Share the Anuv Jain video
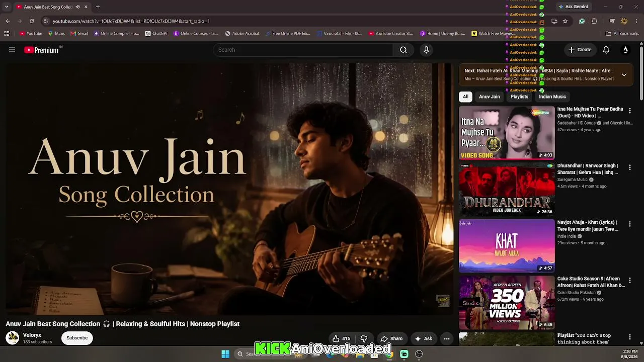The image size is (644, 362). [391, 339]
